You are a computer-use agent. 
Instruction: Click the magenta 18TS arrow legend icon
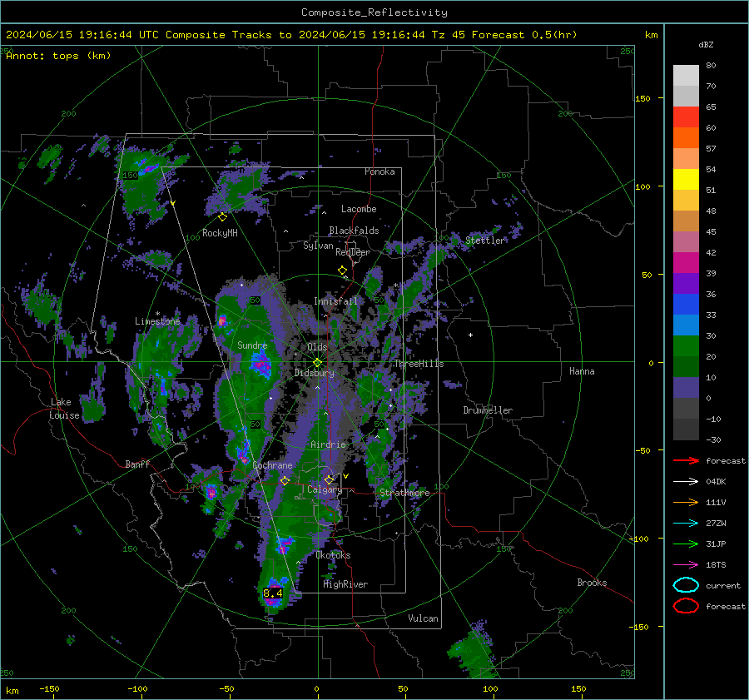coord(686,565)
